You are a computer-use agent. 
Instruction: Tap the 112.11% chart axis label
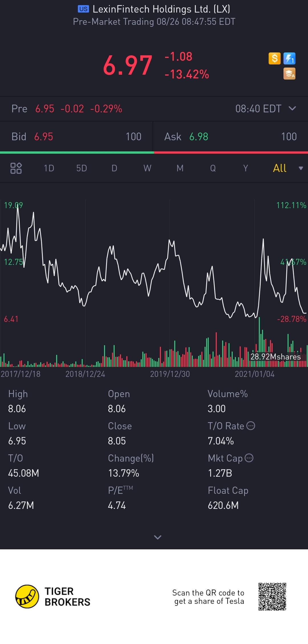pyautogui.click(x=291, y=205)
